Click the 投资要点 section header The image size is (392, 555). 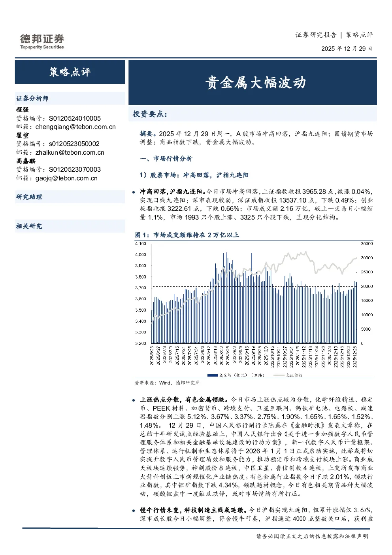[150, 114]
